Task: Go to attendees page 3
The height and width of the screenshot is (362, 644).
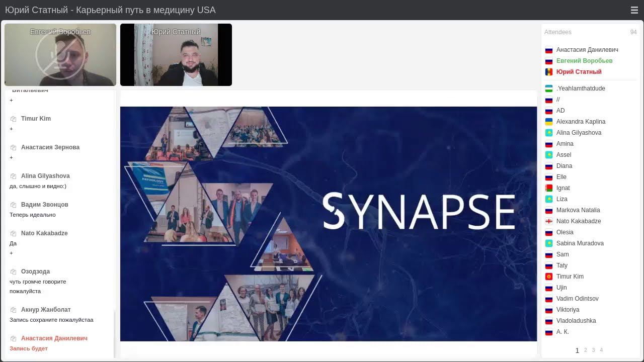Action: (593, 350)
